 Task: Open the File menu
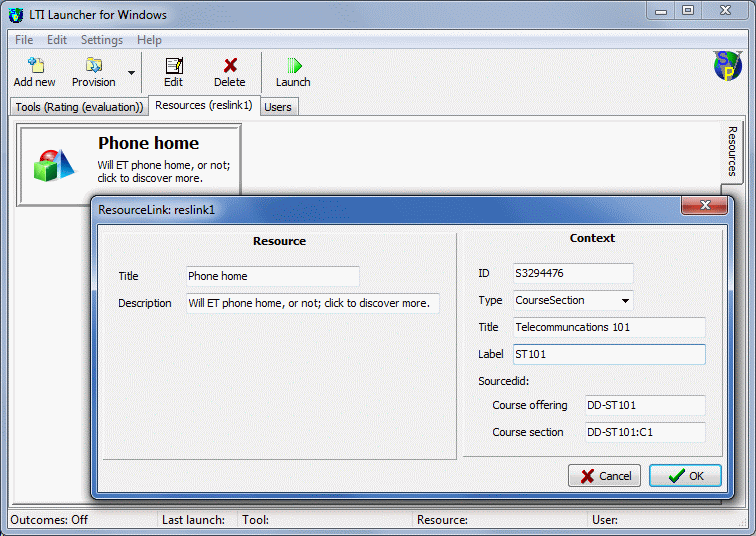(x=24, y=40)
